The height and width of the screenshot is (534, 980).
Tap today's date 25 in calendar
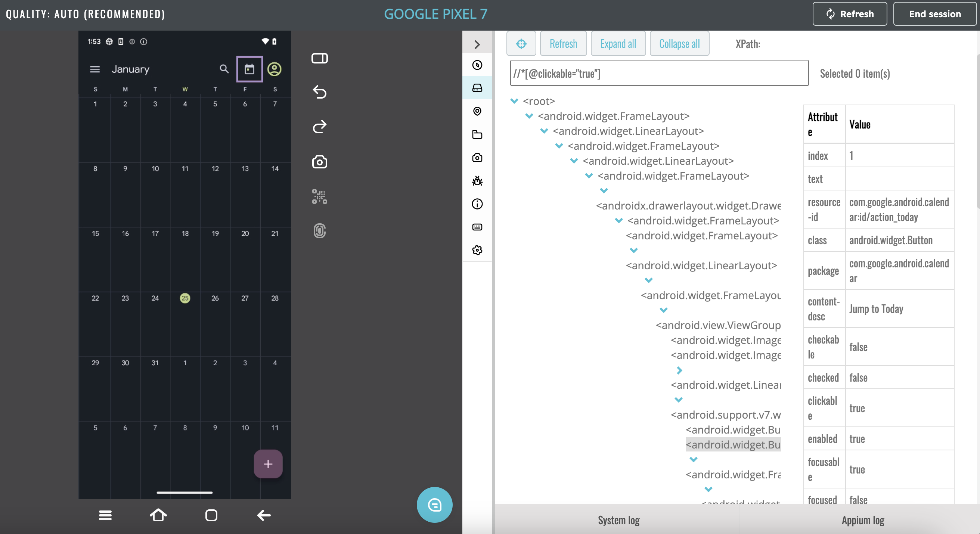click(185, 298)
